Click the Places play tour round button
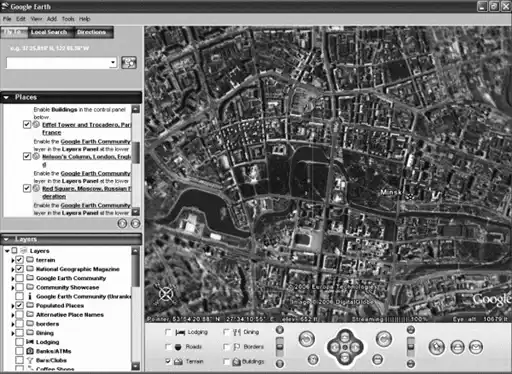The image size is (512, 374). click(x=122, y=223)
